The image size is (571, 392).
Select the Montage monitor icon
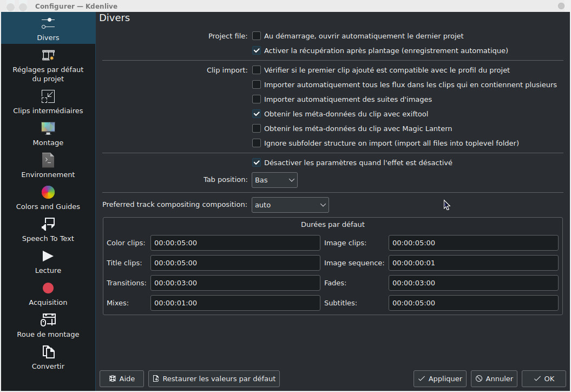48,129
